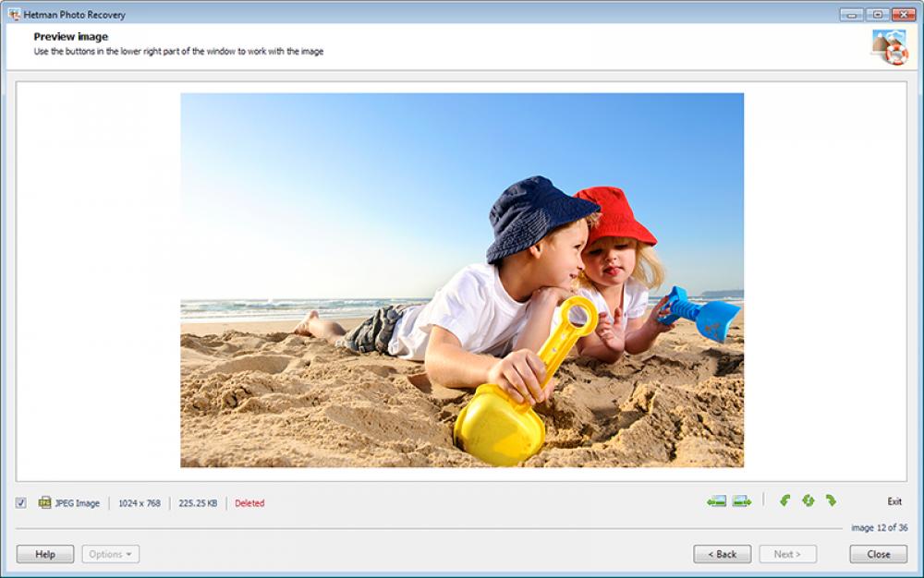
Task: Rotate the image clockwise
Action: pos(832,502)
